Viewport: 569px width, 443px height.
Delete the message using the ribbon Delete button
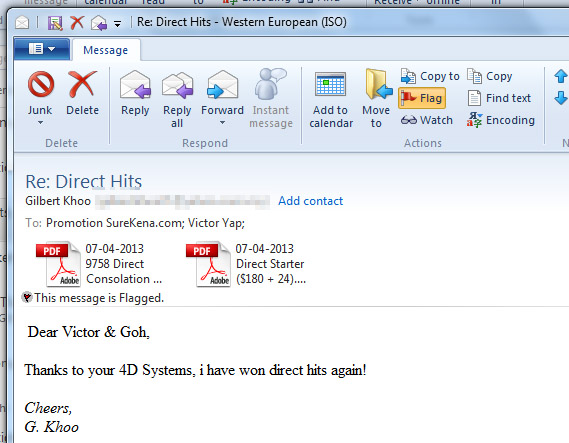pos(82,93)
